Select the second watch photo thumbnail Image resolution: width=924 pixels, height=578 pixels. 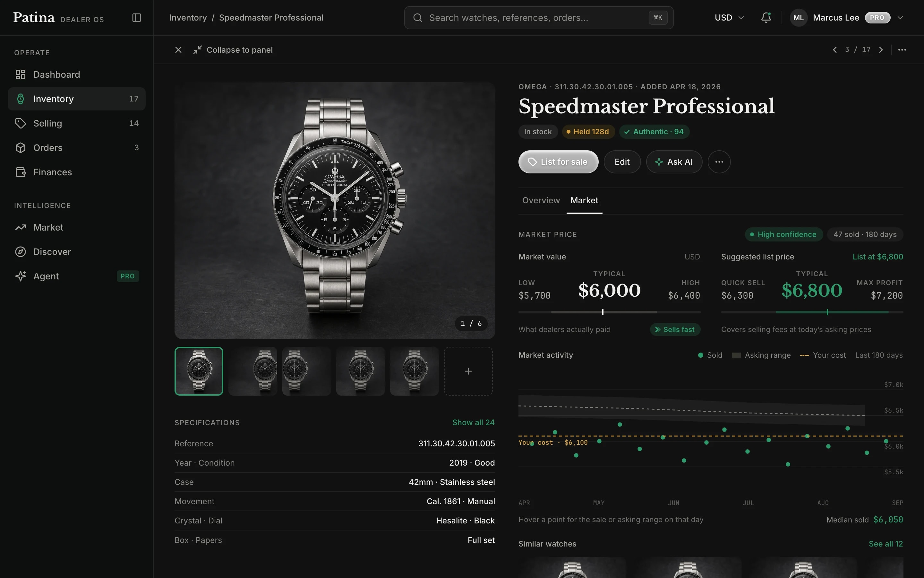tap(253, 371)
